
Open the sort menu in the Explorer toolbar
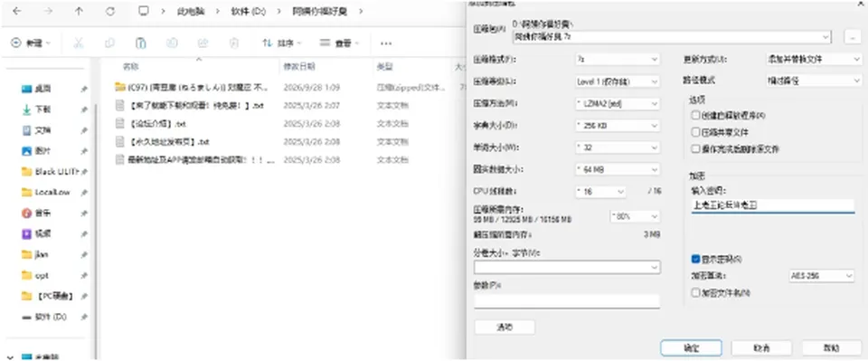(x=282, y=43)
